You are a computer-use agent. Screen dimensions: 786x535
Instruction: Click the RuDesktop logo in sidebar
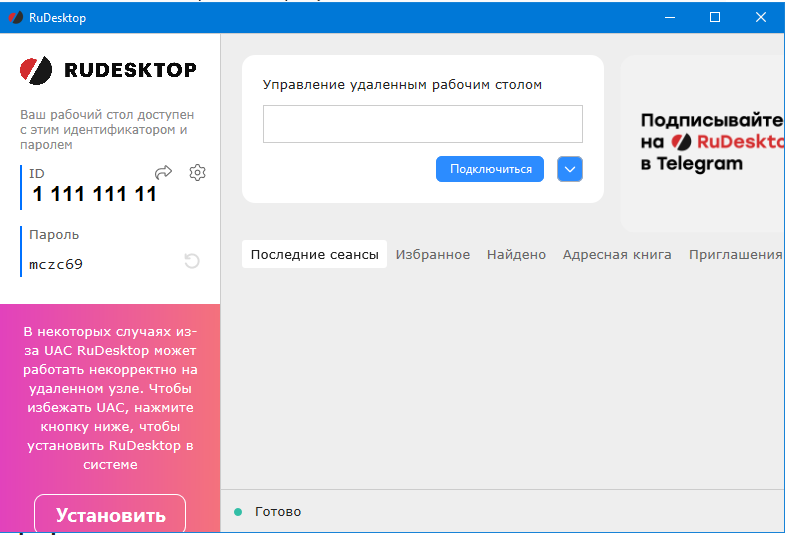pyautogui.click(x=108, y=70)
